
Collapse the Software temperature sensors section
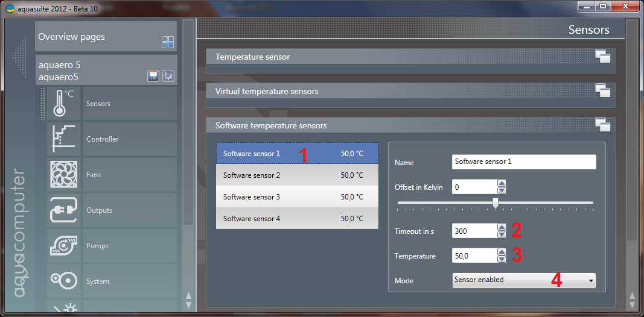(602, 125)
